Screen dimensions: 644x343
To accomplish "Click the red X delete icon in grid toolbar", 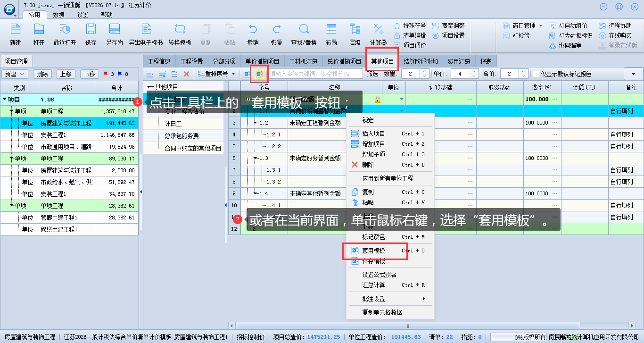I will pos(186,74).
